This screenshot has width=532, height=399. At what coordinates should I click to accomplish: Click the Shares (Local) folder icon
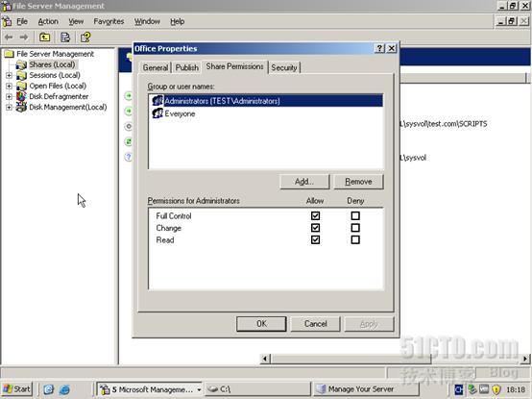pos(21,64)
